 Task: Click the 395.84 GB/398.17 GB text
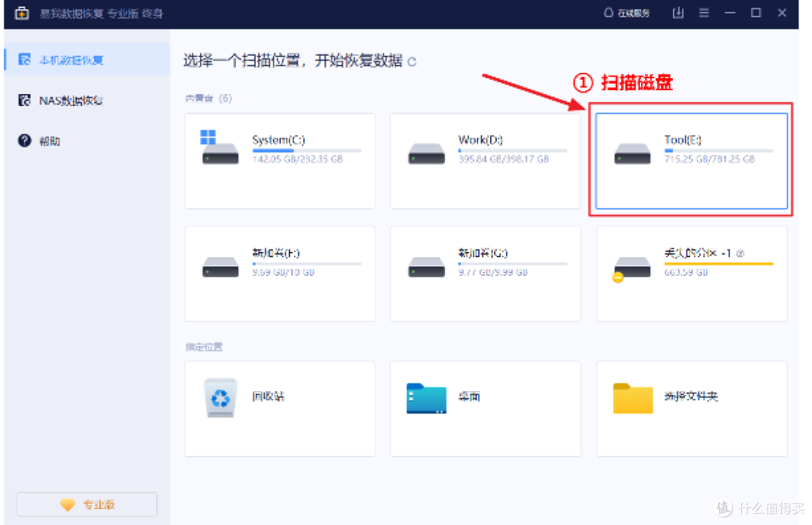503,159
